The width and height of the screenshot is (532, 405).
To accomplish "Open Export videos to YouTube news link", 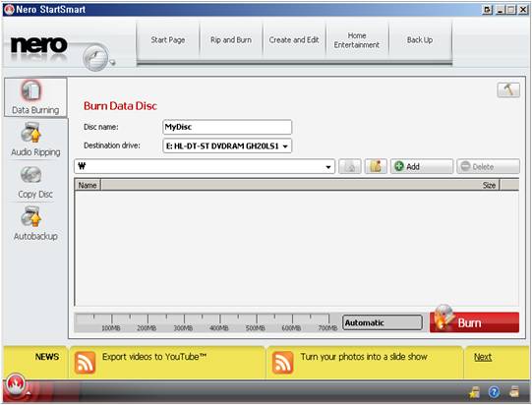I will [x=154, y=357].
